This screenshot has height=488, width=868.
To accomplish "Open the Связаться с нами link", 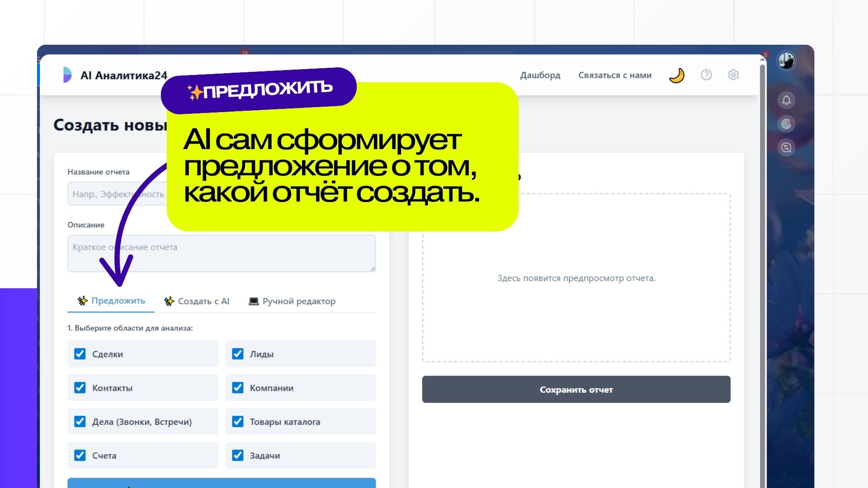I will tap(615, 75).
